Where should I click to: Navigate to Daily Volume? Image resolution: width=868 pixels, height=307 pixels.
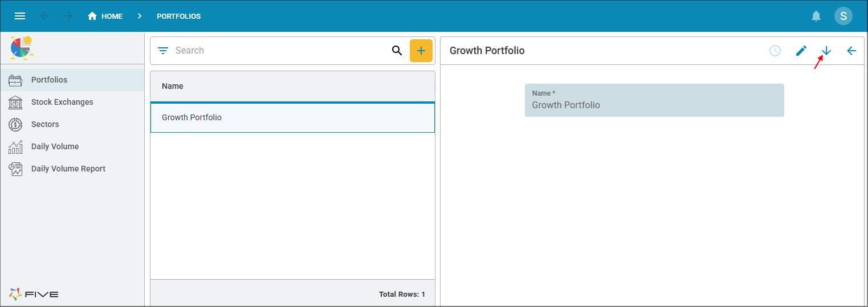55,146
